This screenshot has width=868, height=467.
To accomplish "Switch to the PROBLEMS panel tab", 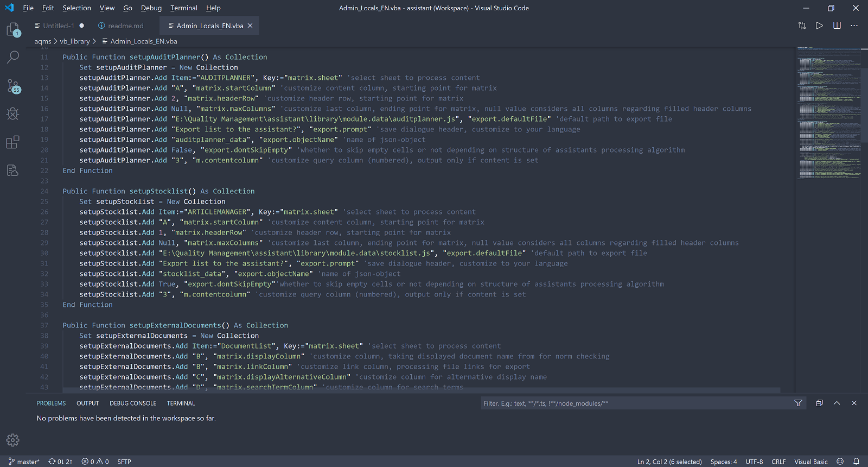I will click(x=51, y=403).
